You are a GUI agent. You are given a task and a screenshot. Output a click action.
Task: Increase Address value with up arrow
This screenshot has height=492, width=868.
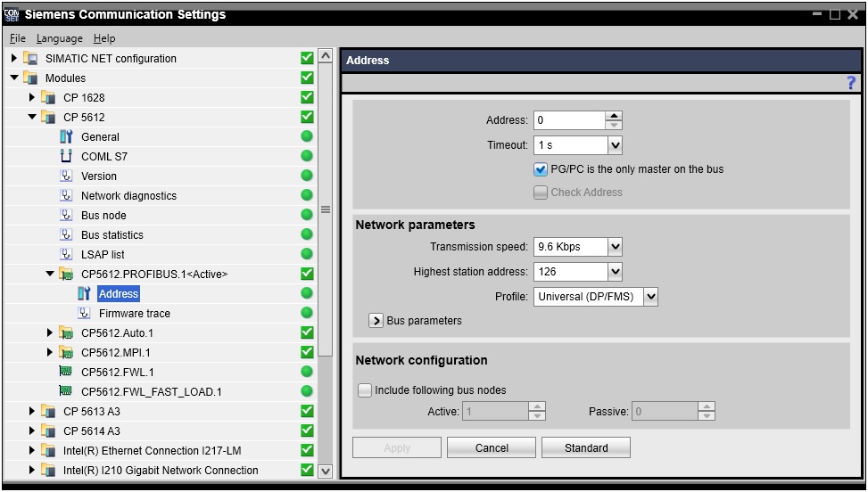pyautogui.click(x=614, y=116)
